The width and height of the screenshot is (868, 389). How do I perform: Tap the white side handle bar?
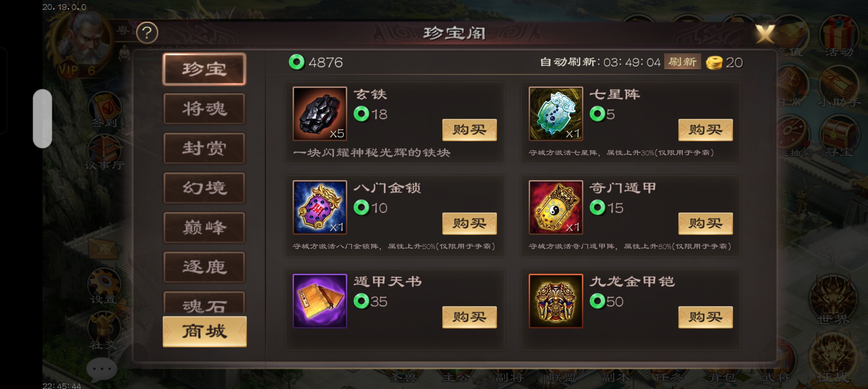(x=42, y=119)
